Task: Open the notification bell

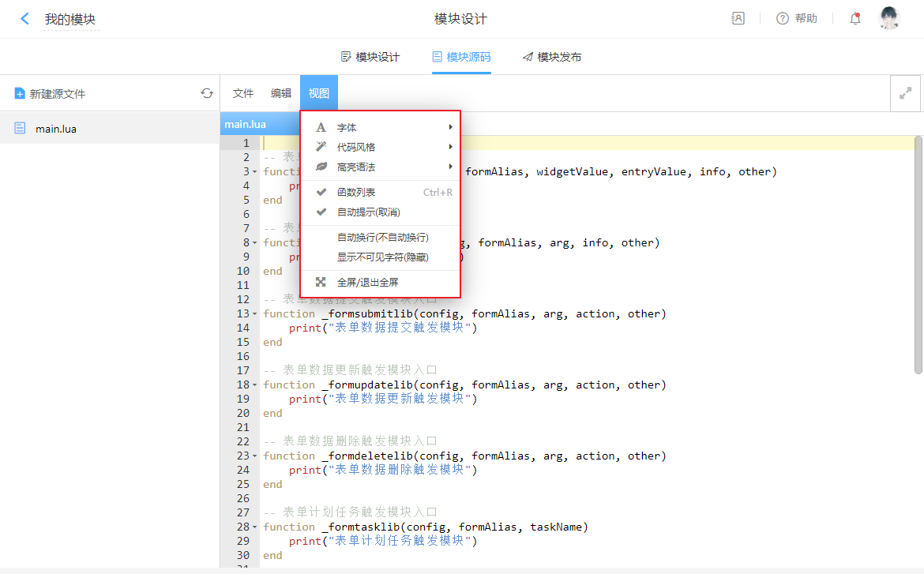Action: [x=855, y=19]
